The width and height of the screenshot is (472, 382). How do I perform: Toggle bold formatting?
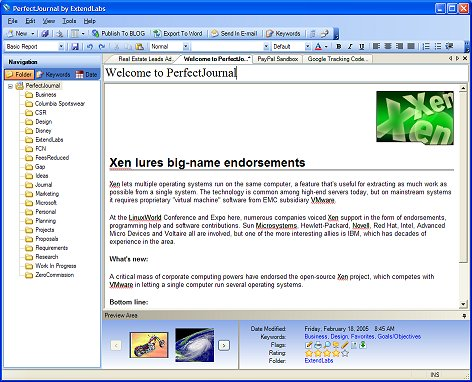pyautogui.click(x=339, y=47)
